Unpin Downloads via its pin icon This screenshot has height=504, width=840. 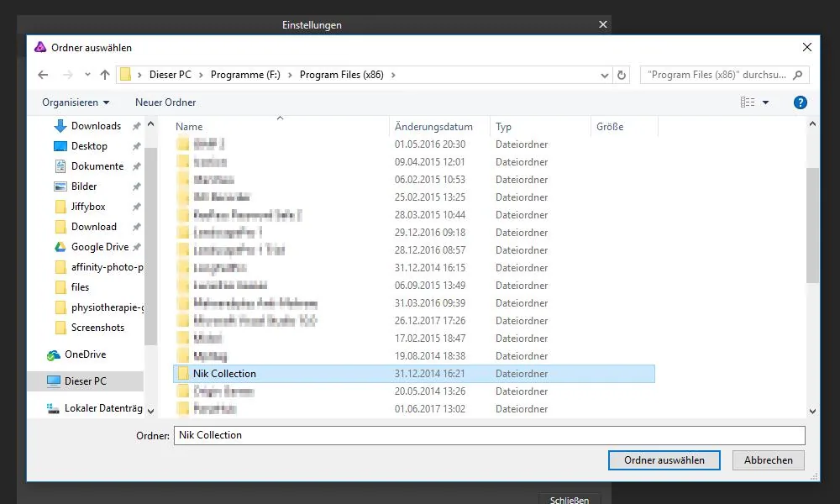tap(137, 126)
